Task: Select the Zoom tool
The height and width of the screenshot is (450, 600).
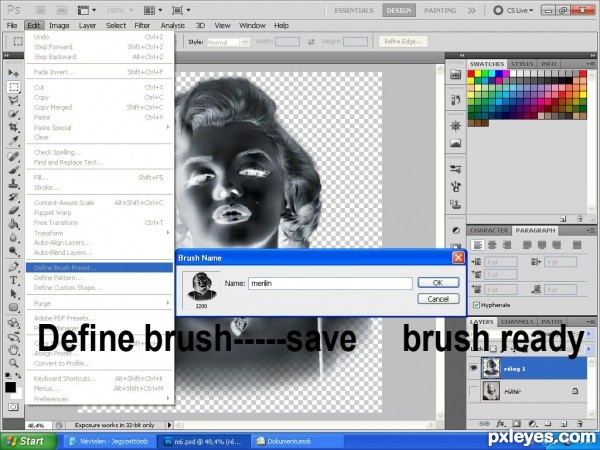Action: point(13,363)
